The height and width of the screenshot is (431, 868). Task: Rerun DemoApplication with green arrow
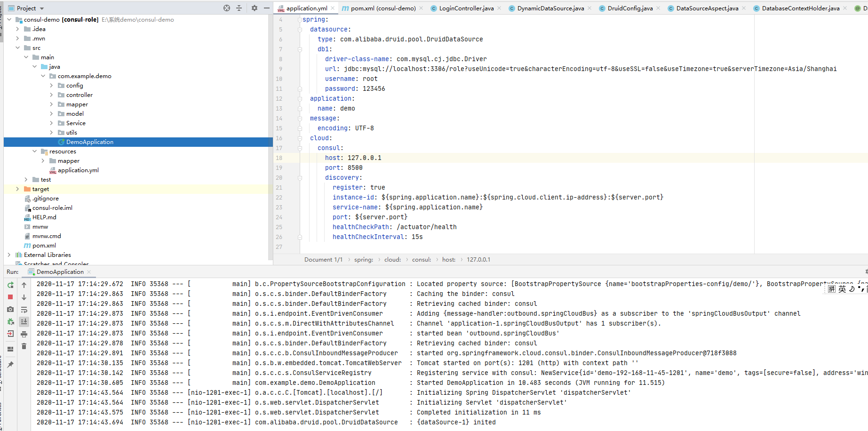10,285
